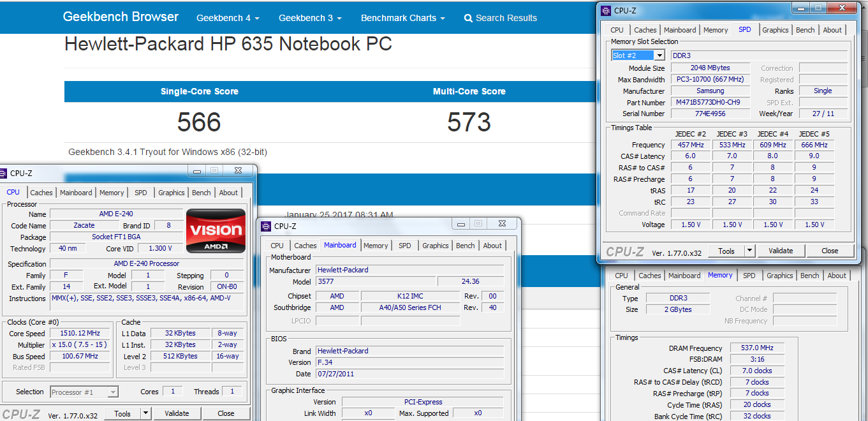Open the Geekbench 4 dropdown menu
The image size is (868, 421).
pyautogui.click(x=228, y=18)
